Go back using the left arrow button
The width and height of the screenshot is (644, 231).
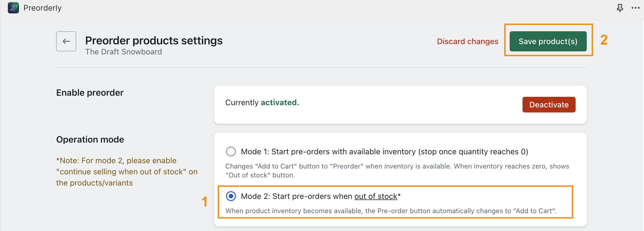[66, 41]
